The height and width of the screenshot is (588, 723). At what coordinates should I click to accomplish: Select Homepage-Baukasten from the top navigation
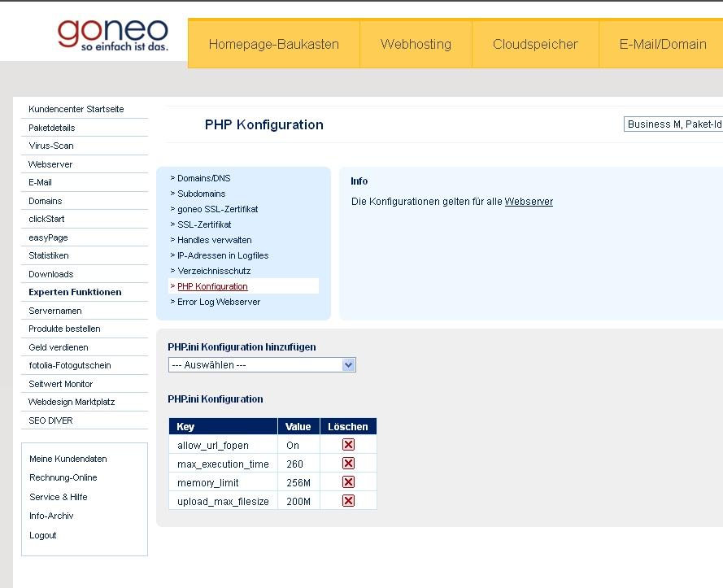273,44
